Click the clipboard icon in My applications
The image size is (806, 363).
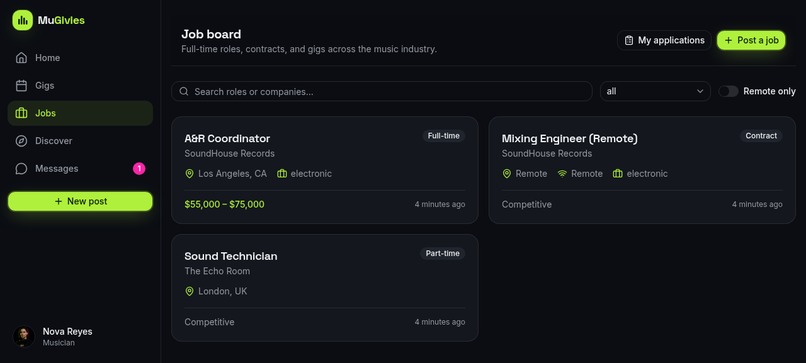[629, 40]
